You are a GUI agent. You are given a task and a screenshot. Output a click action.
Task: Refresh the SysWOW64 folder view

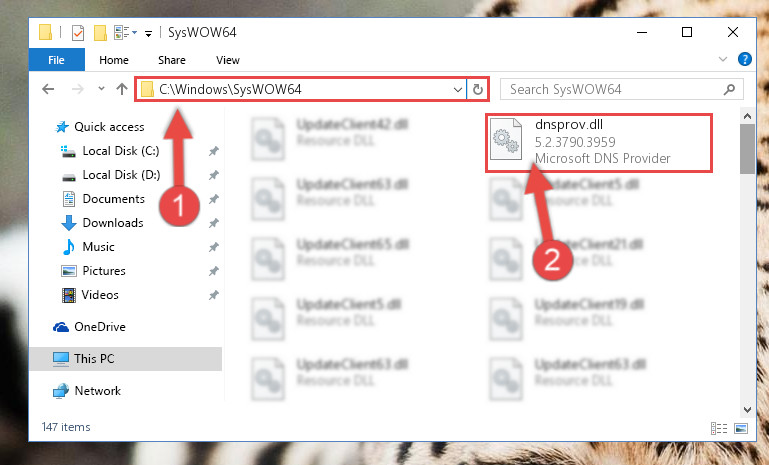[478, 89]
